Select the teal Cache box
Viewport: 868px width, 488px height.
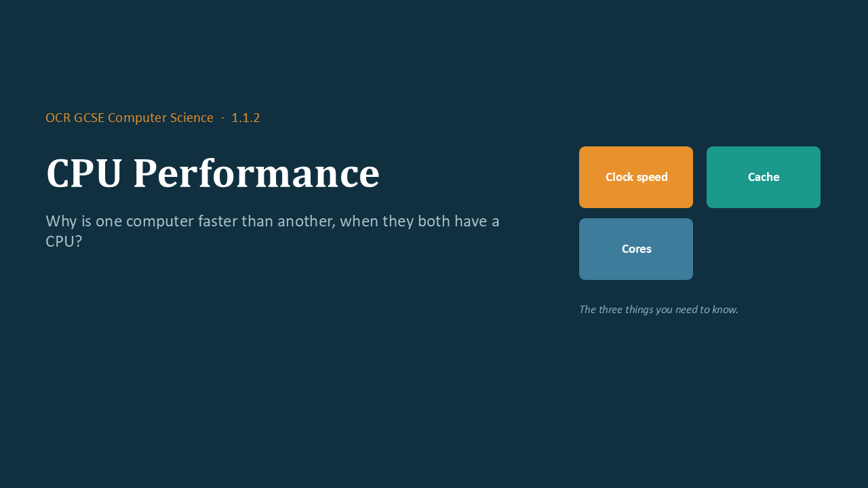click(764, 177)
